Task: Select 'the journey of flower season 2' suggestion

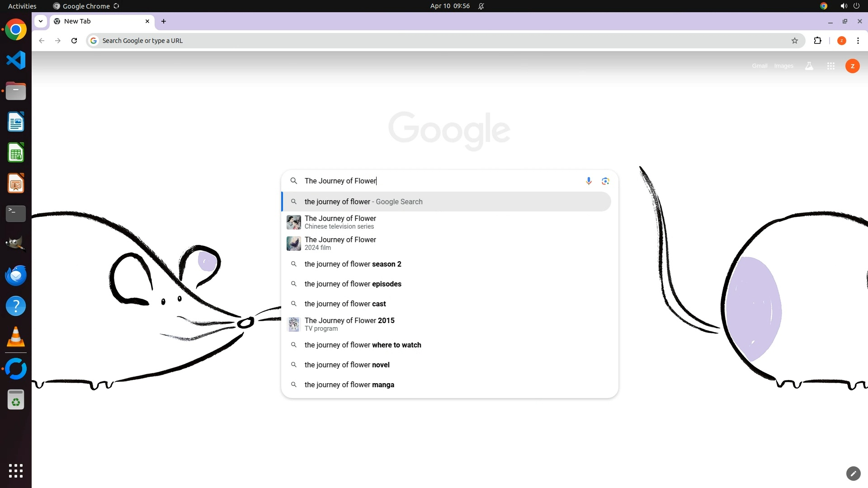Action: (353, 264)
